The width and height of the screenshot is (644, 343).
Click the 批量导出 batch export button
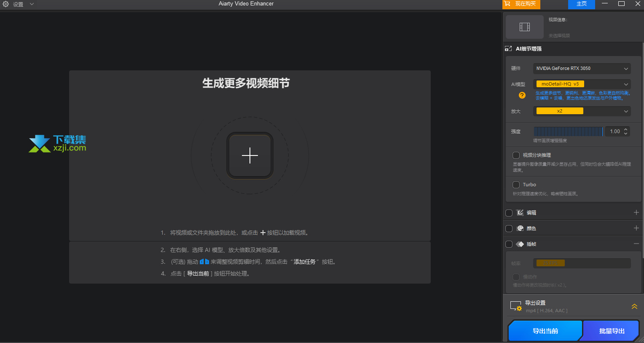pyautogui.click(x=610, y=330)
